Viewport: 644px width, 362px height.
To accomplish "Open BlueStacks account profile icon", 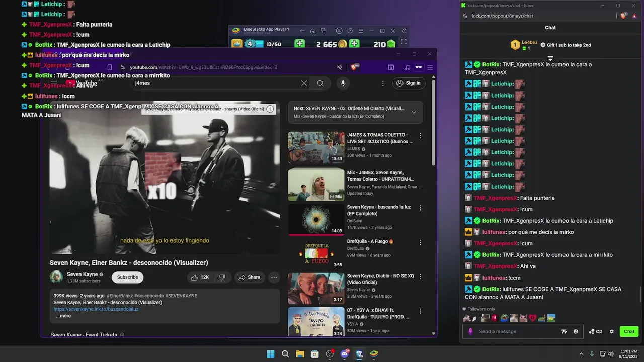I will coord(339,31).
